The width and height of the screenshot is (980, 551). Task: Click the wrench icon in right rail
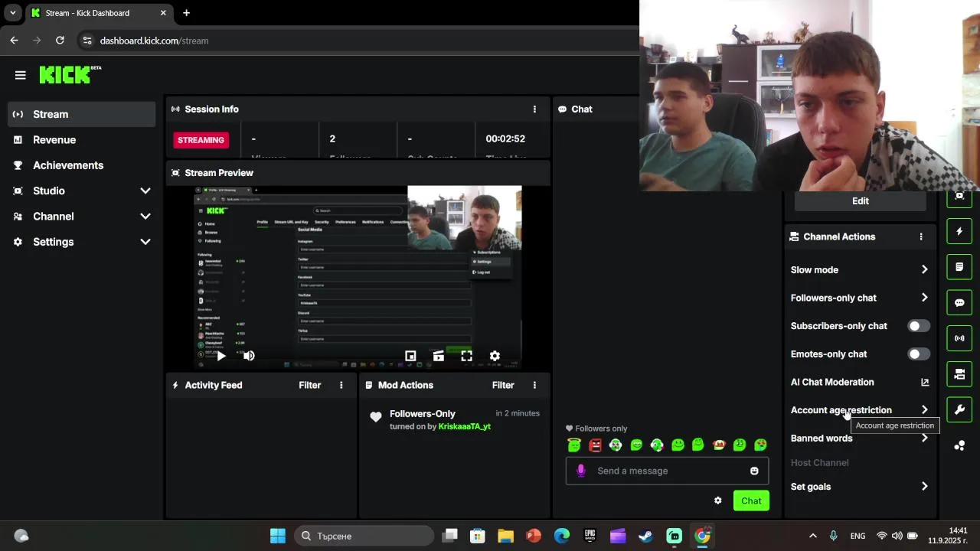pyautogui.click(x=959, y=409)
